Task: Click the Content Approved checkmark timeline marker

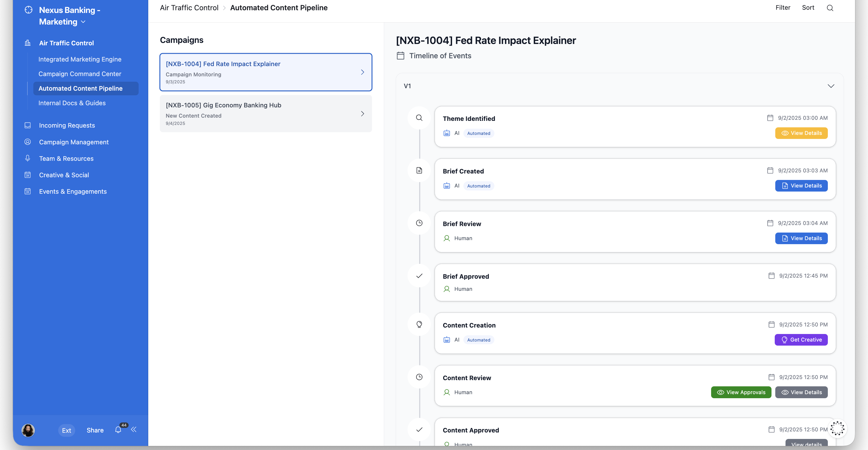Action: point(419,429)
